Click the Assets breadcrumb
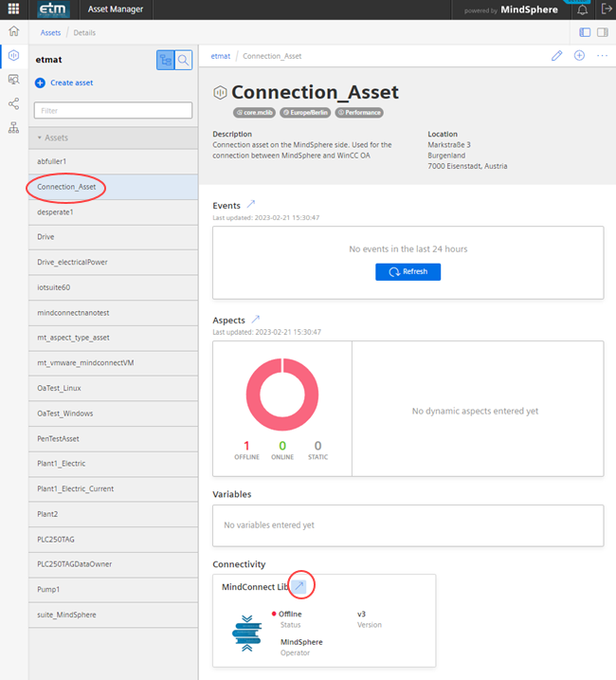Viewport: 616px width, 680px height. coord(51,32)
